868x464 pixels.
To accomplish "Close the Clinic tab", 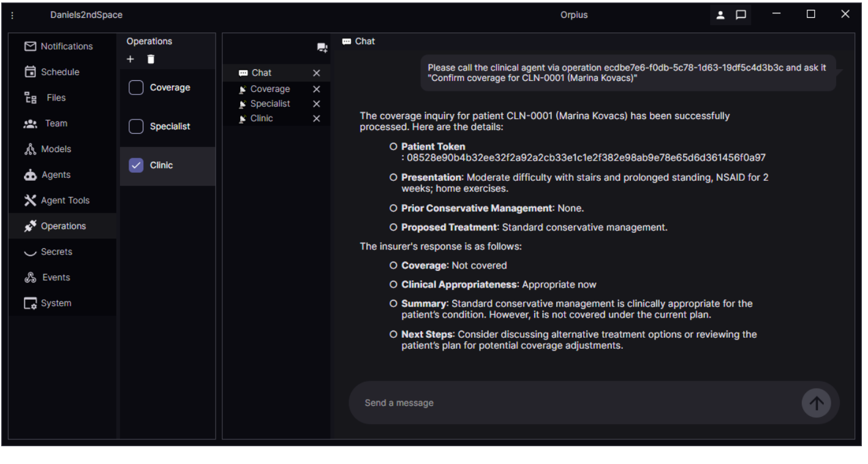I will pyautogui.click(x=317, y=119).
